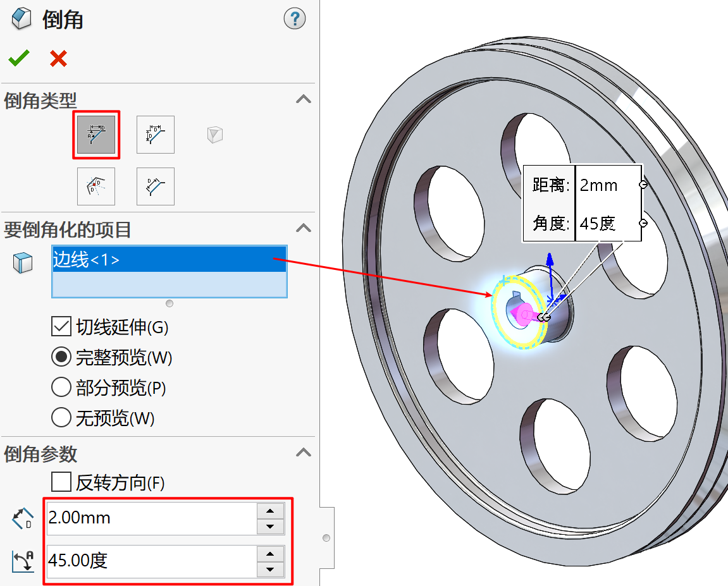Viewport: 728px width, 586px height.
Task: Collapse the 倒角类型 section
Action: point(304,99)
